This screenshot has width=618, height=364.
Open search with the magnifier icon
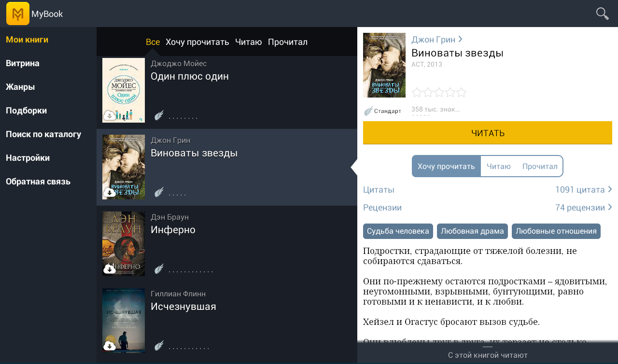coord(602,14)
